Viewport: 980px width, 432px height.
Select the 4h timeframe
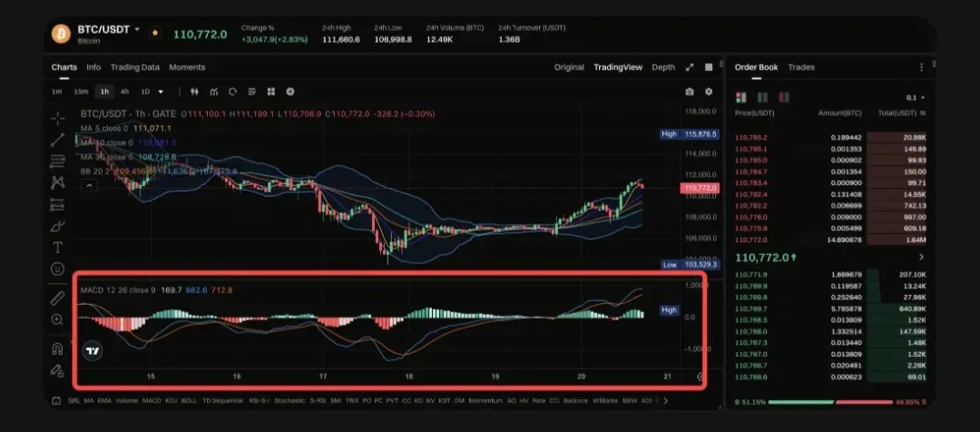[x=124, y=92]
